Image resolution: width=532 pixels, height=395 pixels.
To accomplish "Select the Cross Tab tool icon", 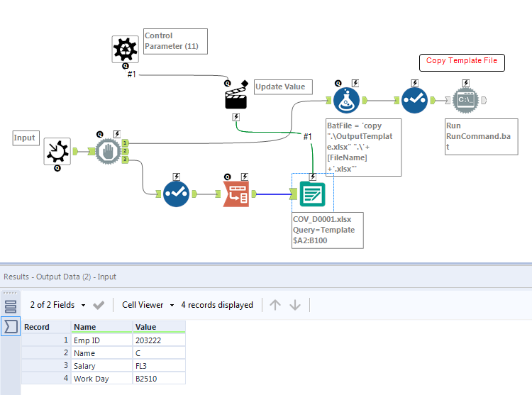I will point(235,194).
